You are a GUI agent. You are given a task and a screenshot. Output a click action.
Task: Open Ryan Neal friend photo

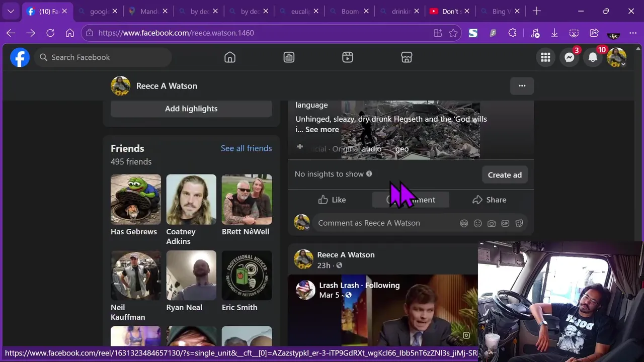click(191, 275)
